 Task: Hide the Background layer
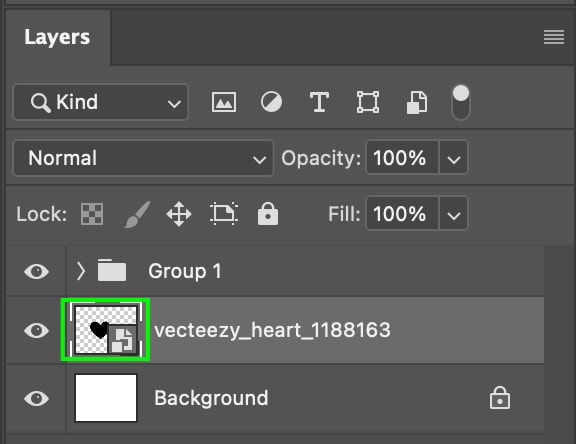pos(36,398)
